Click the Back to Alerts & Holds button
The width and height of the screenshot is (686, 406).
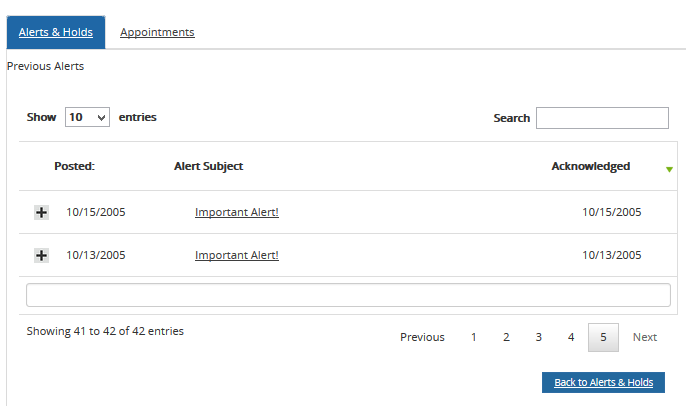[x=603, y=382]
